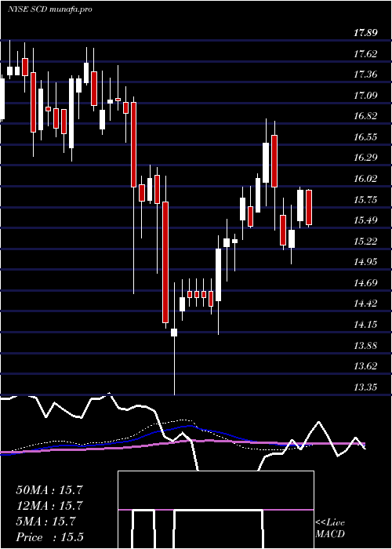Click the last red candlestick on the right
Viewport: 392px width, 549px height.
tap(309, 207)
